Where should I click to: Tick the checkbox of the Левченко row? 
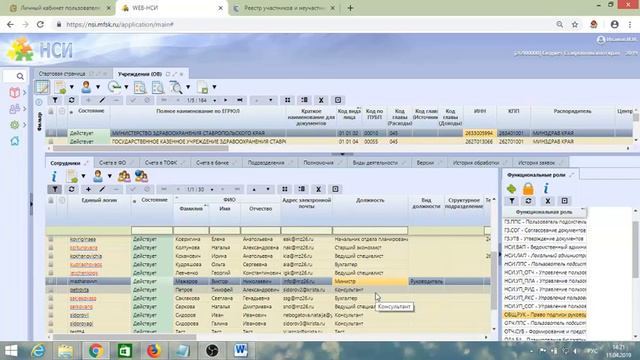coord(51,273)
